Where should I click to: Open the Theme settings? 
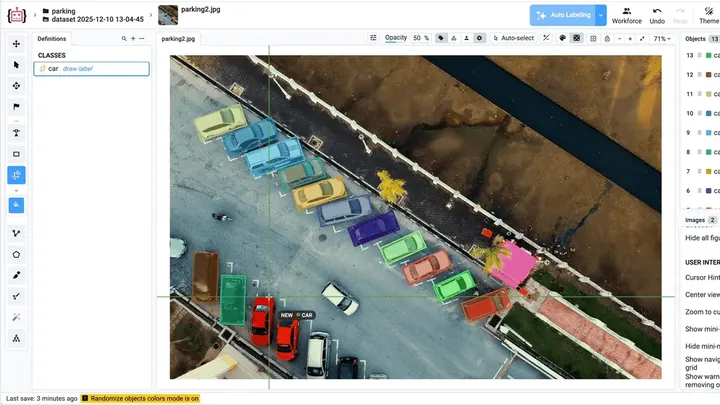[709, 15]
